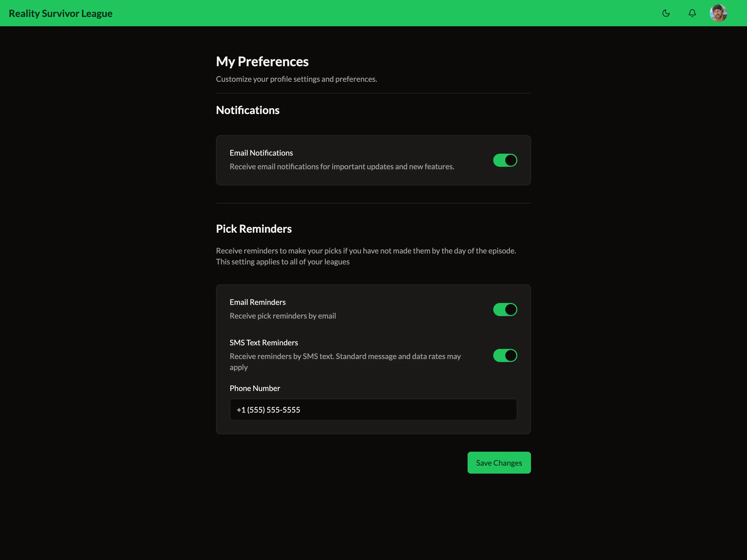Screen dimensions: 747x560
Task: Switch theme using the crescent moon toggle
Action: pos(666,13)
